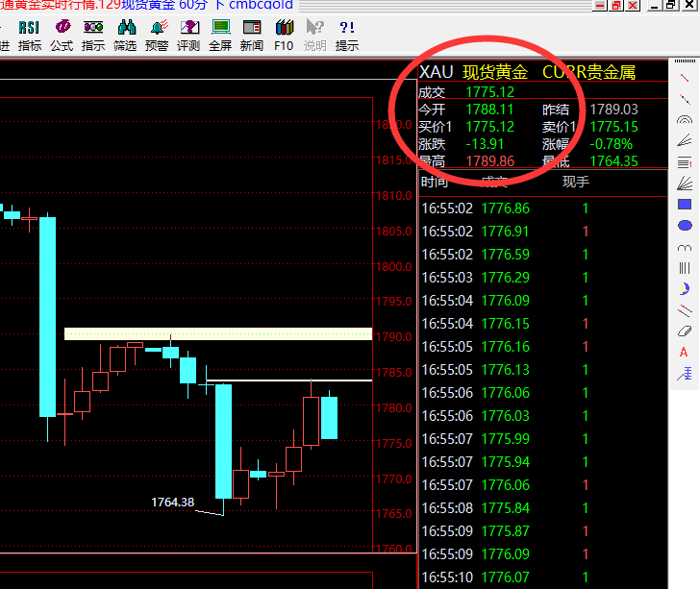Open the 公式 formula tool
Viewport: 700px width, 589px height.
(62, 35)
